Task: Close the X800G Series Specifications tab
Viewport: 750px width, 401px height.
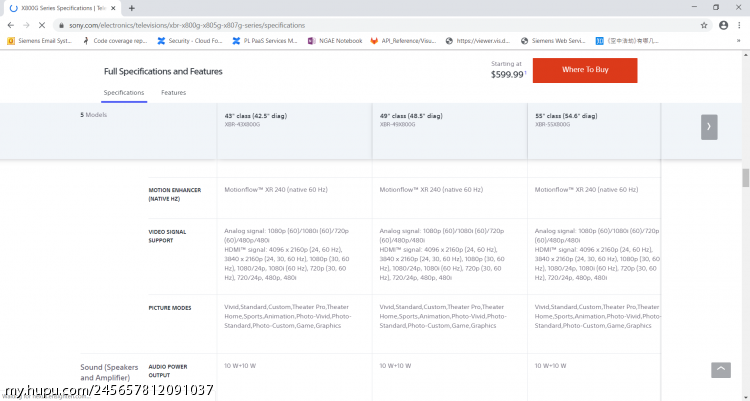Action: click(113, 8)
